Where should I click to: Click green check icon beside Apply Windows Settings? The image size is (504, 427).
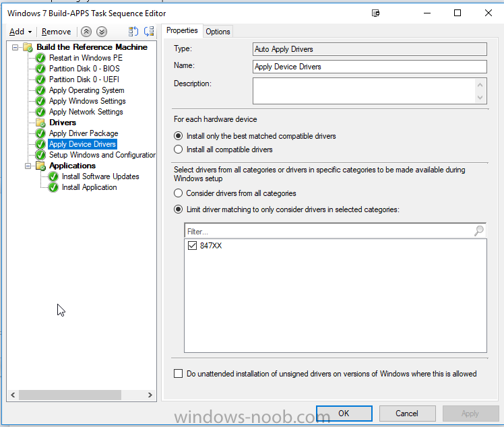[x=40, y=101]
